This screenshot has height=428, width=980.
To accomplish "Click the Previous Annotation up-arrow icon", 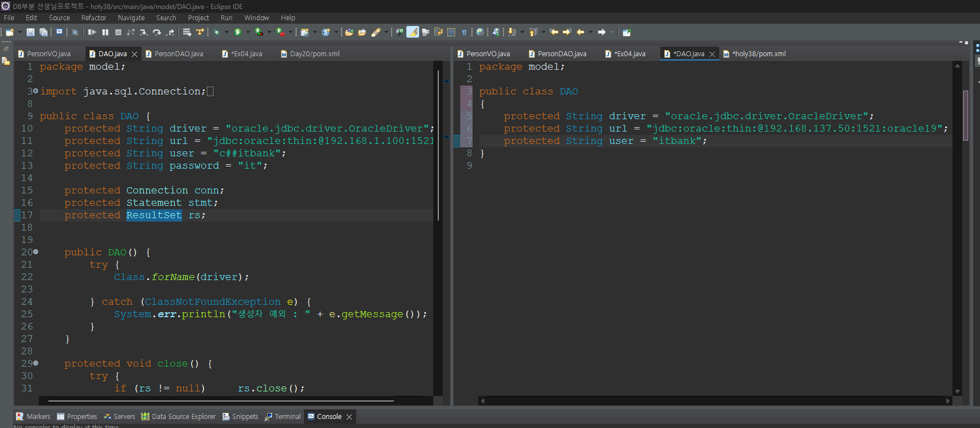I will tap(533, 32).
